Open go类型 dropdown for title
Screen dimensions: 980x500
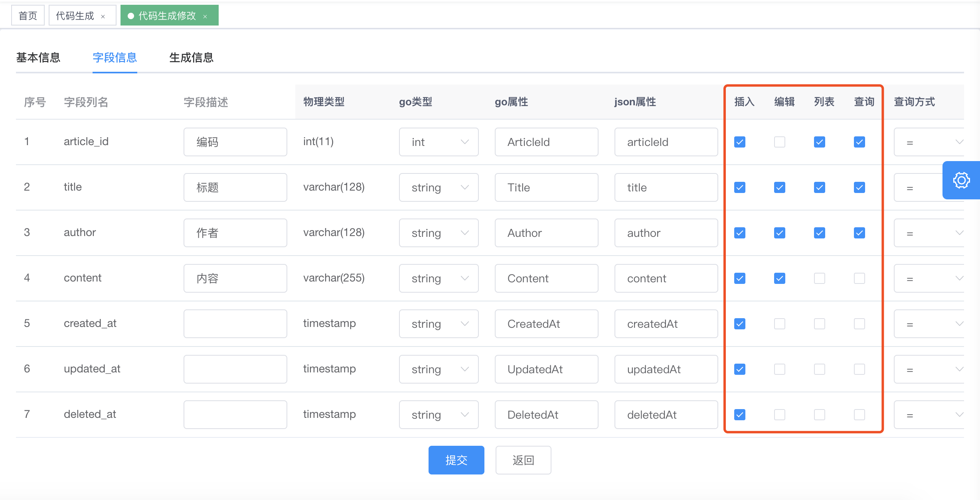coord(439,187)
